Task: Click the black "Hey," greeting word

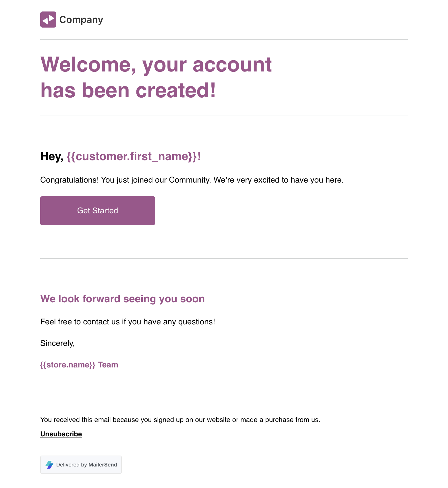Action: tap(52, 156)
